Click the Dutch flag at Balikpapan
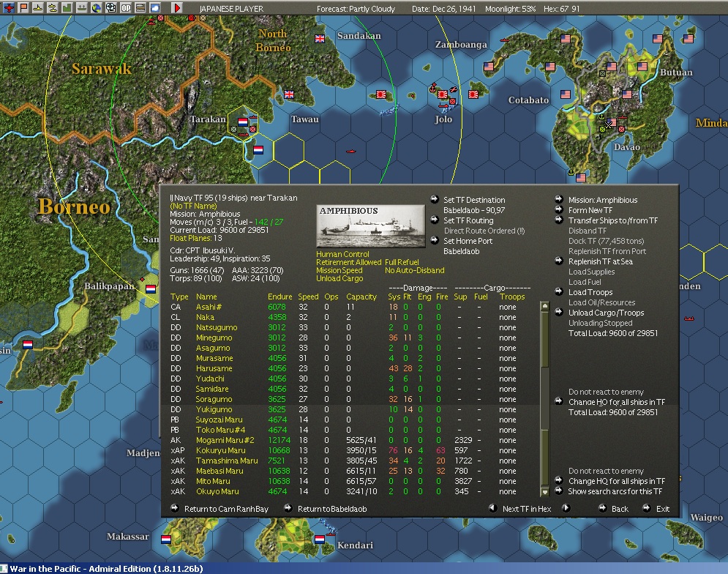Image resolution: width=728 pixels, height=574 pixels. coord(151,289)
